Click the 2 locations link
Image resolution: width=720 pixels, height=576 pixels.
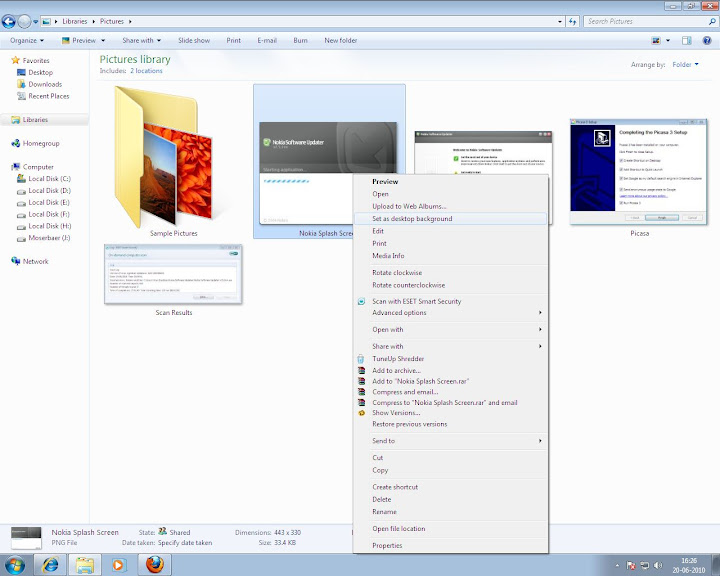[146, 71]
